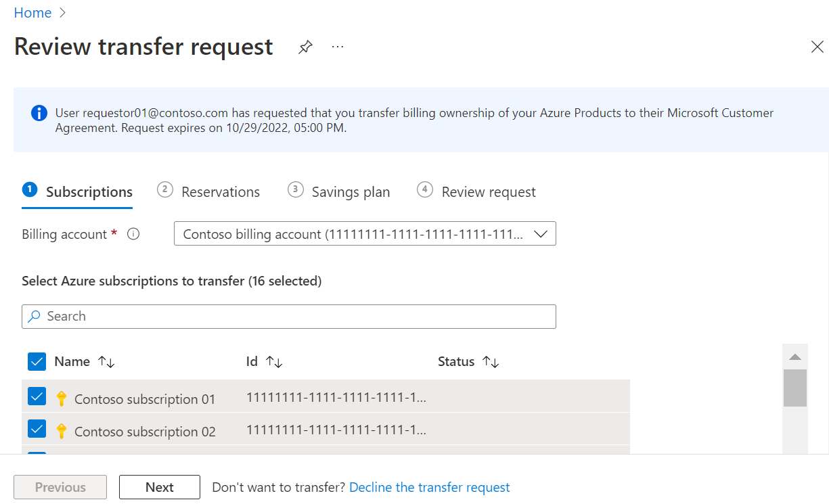Decline the transfer request link
Image resolution: width=829 pixels, height=504 pixels.
click(x=430, y=487)
